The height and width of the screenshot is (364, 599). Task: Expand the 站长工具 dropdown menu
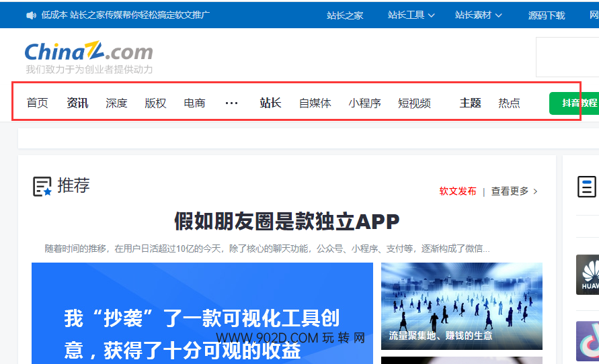tap(411, 15)
